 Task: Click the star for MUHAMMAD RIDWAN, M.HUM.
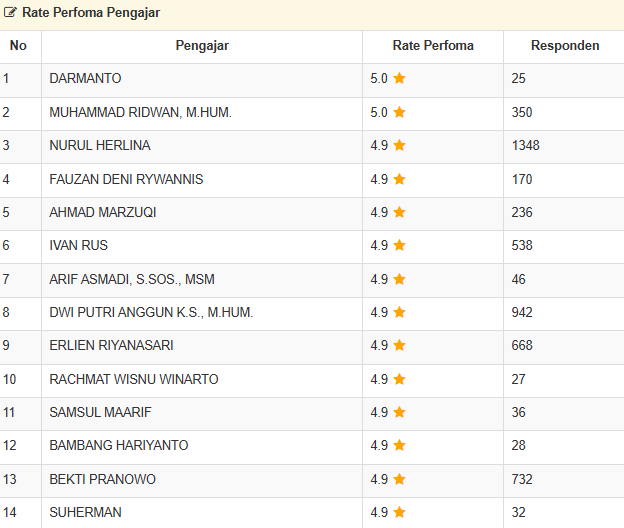pos(399,113)
